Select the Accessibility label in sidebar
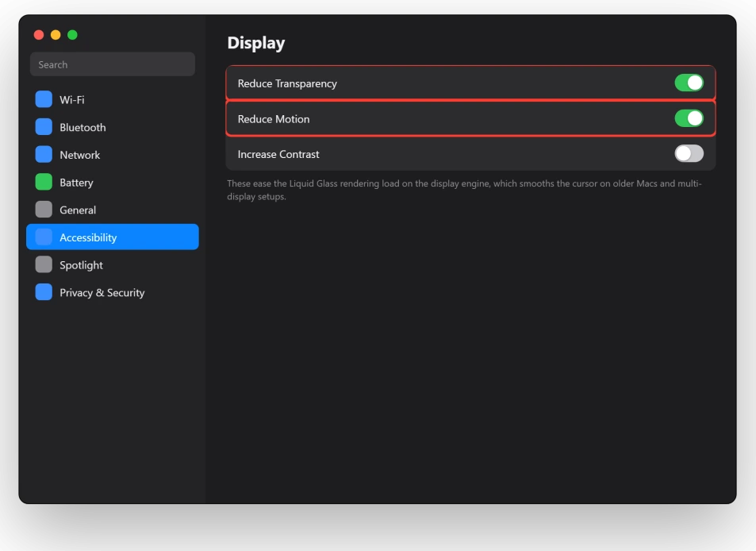 pyautogui.click(x=88, y=238)
